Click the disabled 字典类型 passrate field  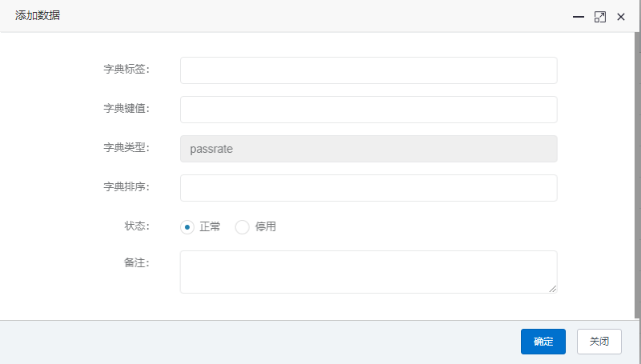click(368, 149)
